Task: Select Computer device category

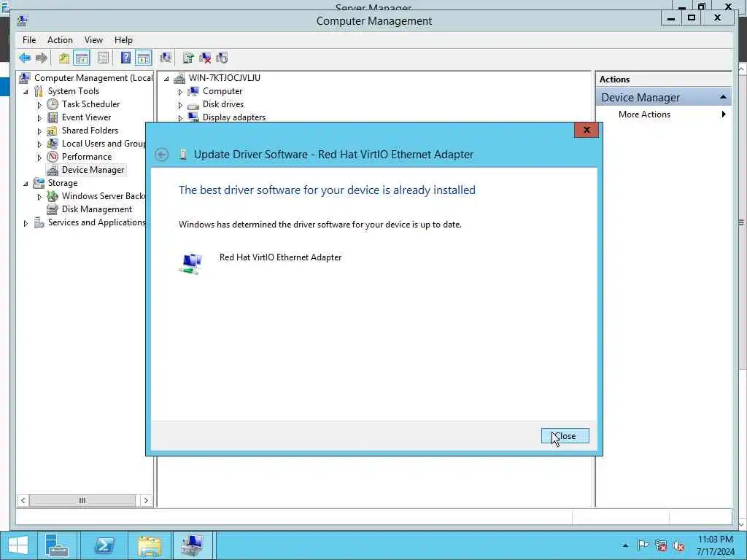Action: point(222,91)
